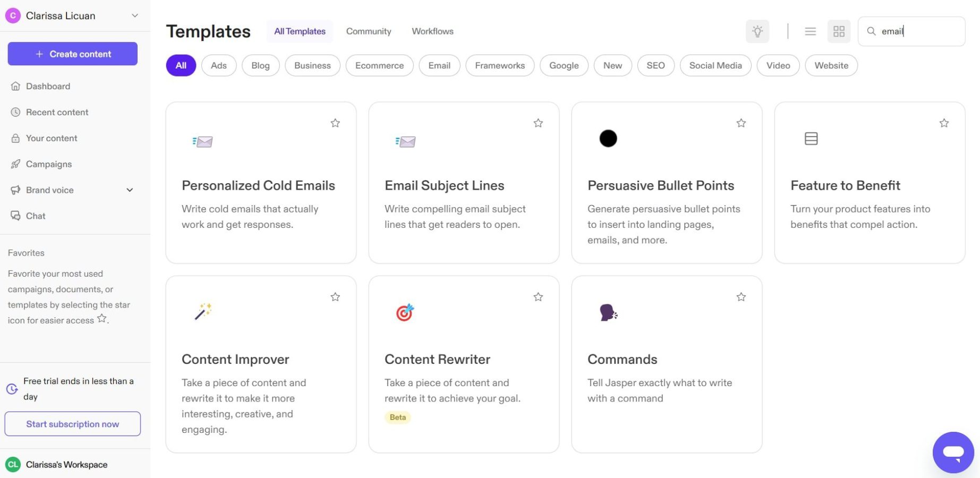Open the support chat bubble
This screenshot has width=980, height=478.
coord(953,452)
